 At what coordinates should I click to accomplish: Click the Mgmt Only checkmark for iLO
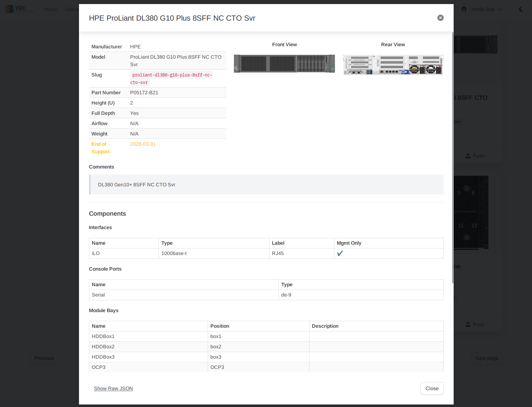tap(340, 253)
